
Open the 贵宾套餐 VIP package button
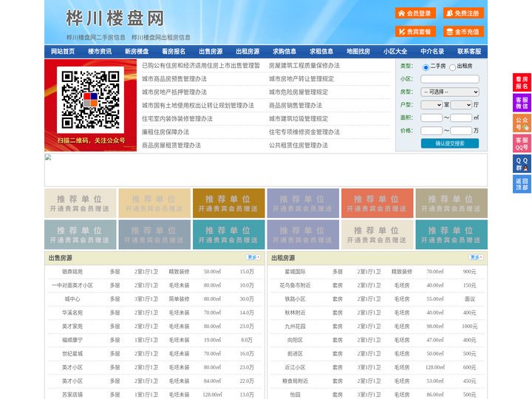click(415, 32)
